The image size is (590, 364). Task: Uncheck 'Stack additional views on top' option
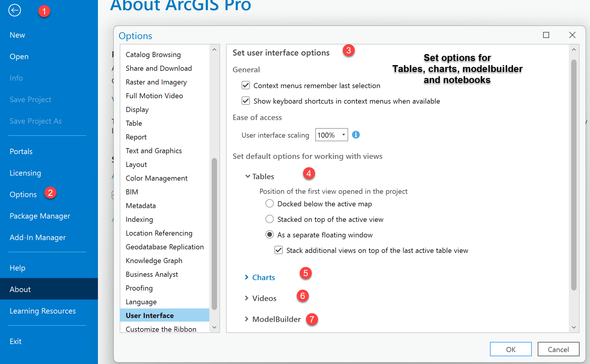click(278, 250)
